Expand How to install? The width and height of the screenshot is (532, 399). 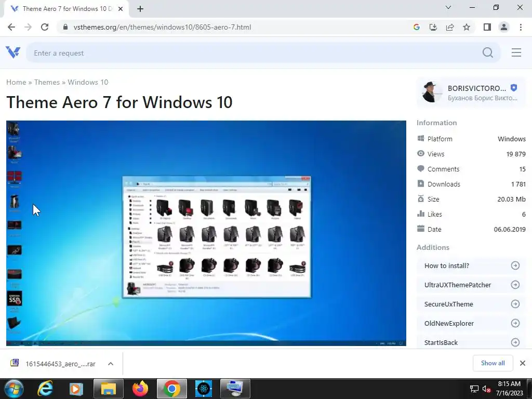[472, 265]
